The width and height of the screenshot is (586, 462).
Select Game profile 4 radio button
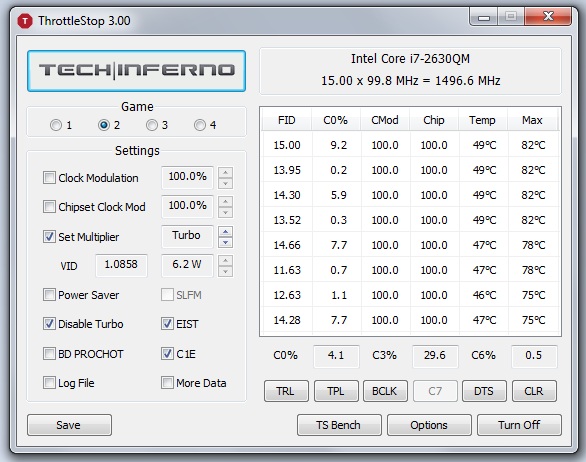pyautogui.click(x=200, y=125)
